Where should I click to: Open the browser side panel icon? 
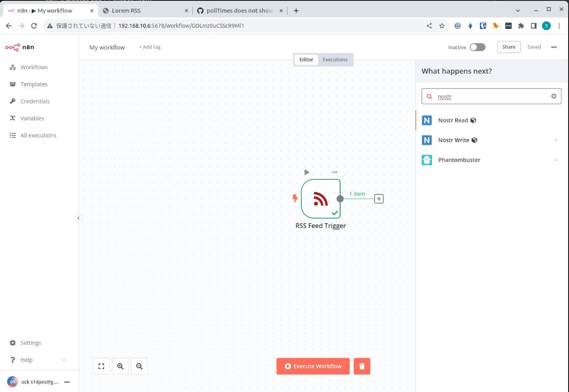pyautogui.click(x=534, y=26)
